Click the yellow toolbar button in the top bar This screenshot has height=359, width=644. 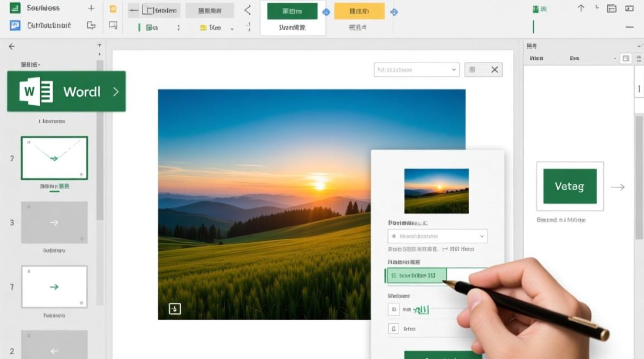point(359,11)
